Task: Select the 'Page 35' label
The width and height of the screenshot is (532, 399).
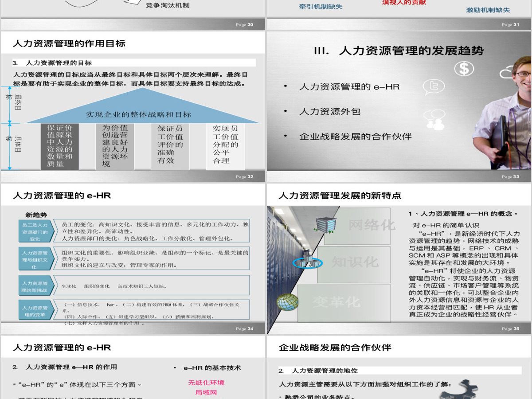Action: 510,329
